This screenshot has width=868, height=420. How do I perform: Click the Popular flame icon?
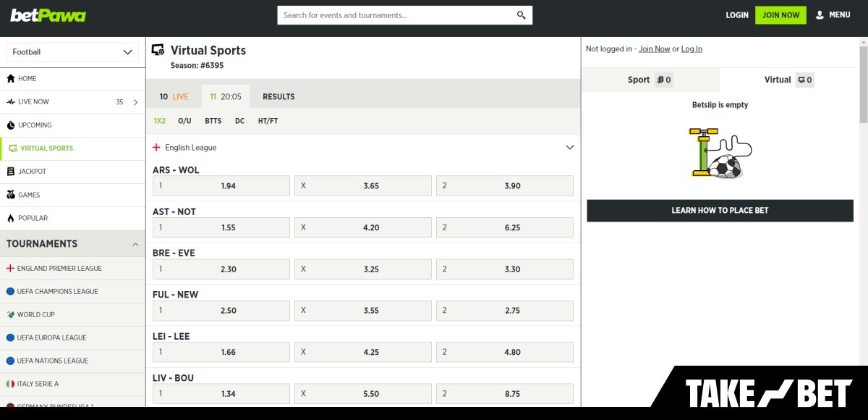[11, 218]
